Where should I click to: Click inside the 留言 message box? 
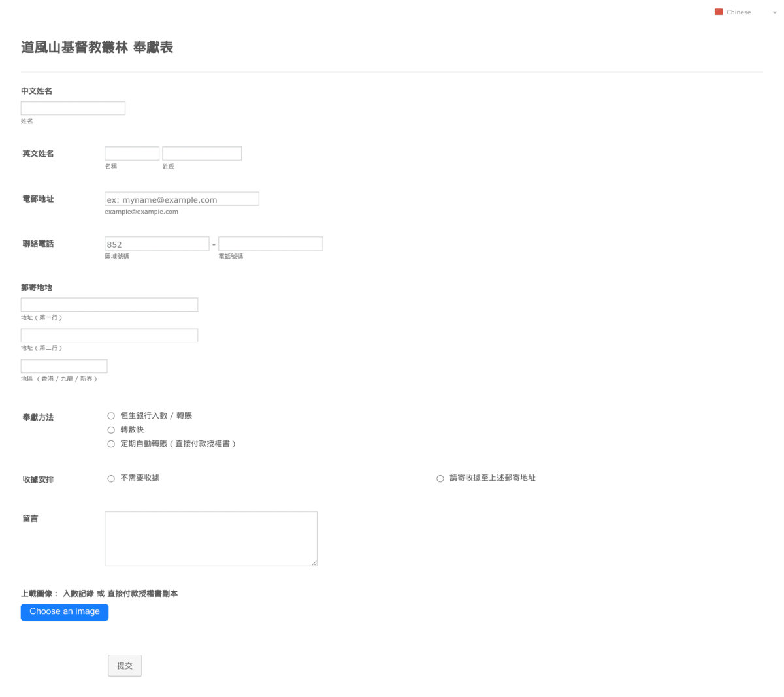[x=210, y=538]
